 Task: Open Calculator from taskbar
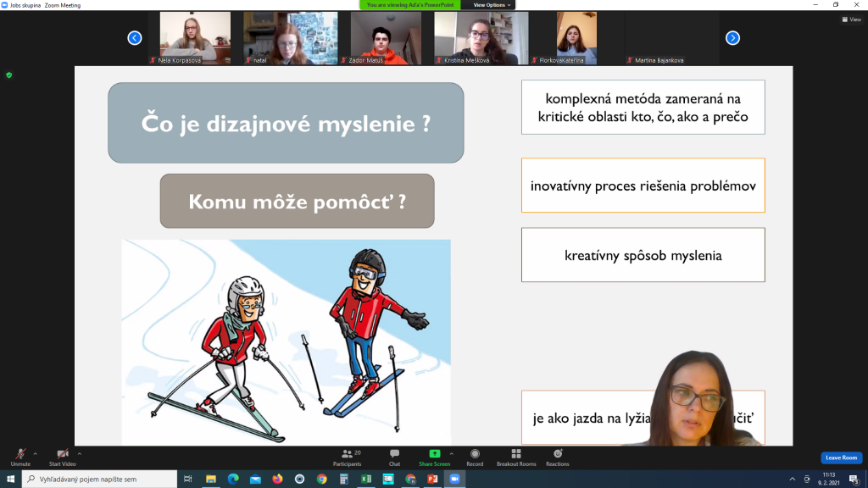click(344, 479)
